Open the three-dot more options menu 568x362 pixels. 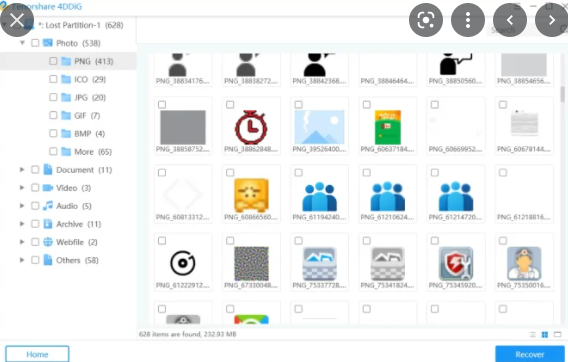click(468, 20)
